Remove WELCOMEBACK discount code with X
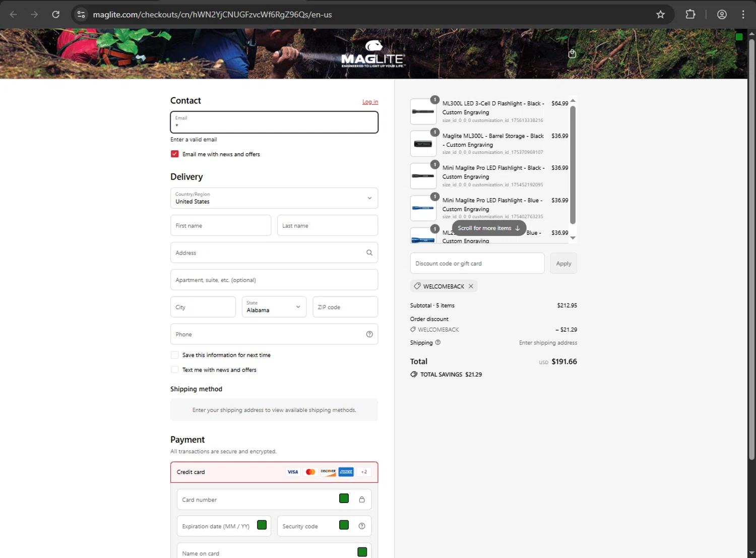Image resolution: width=756 pixels, height=558 pixels. pyautogui.click(x=471, y=286)
